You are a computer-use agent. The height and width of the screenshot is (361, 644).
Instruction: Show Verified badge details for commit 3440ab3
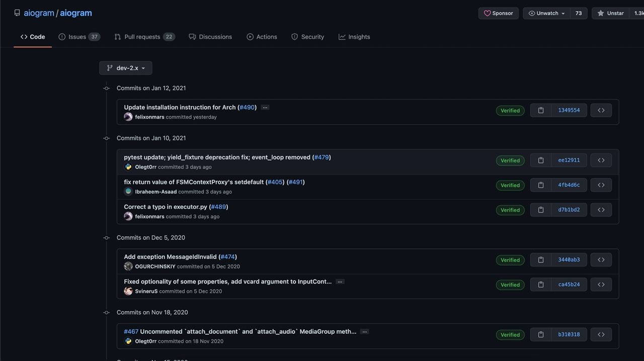tap(510, 260)
